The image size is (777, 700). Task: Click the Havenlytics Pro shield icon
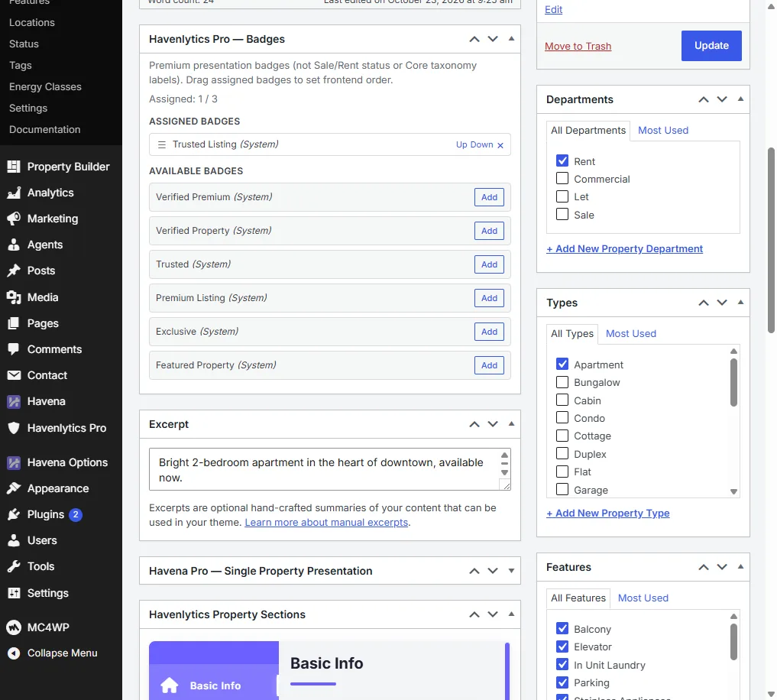[14, 428]
